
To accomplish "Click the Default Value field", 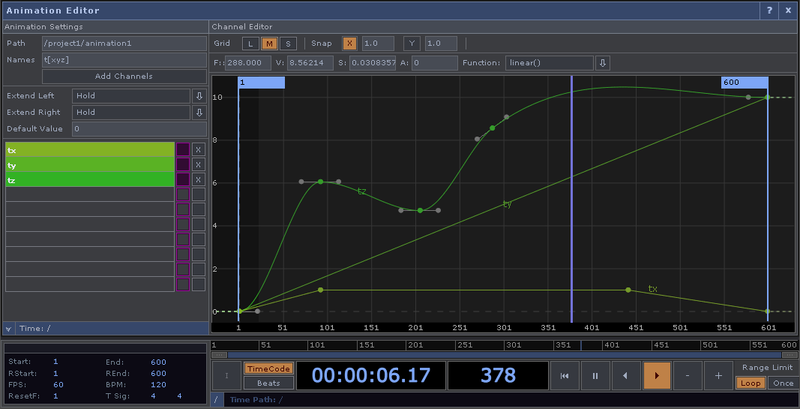I will (139, 129).
